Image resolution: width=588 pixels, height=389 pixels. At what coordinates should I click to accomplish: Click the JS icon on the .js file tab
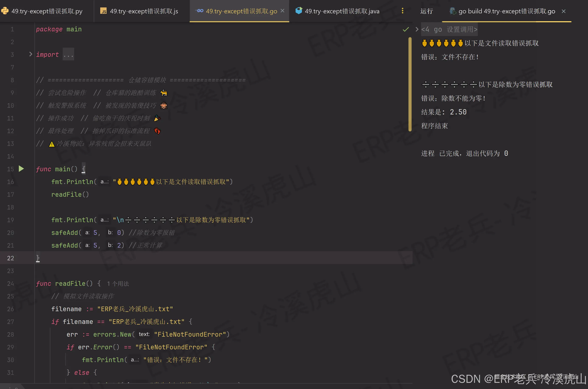click(103, 11)
